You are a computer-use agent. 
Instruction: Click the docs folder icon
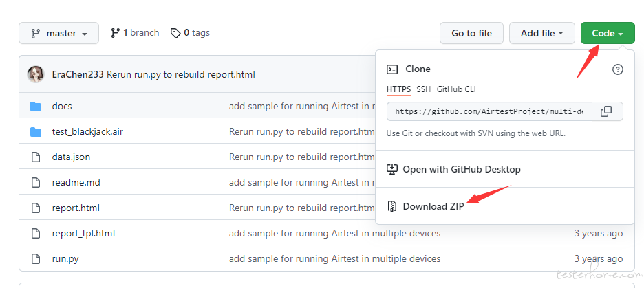[x=36, y=107]
